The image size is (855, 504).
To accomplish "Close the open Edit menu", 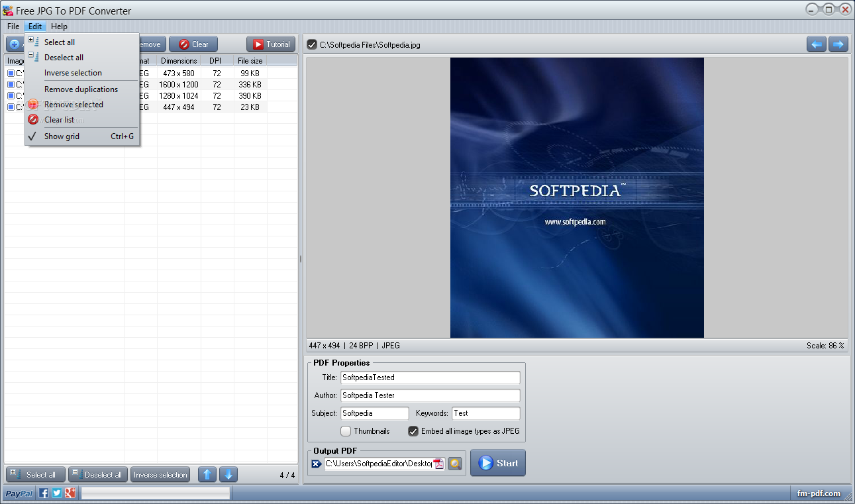I will point(35,26).
